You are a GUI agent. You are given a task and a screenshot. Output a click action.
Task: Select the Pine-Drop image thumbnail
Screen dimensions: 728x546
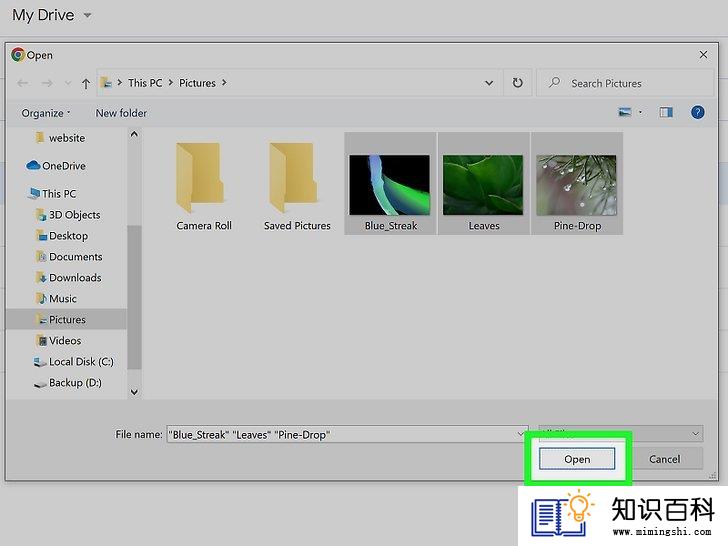577,183
